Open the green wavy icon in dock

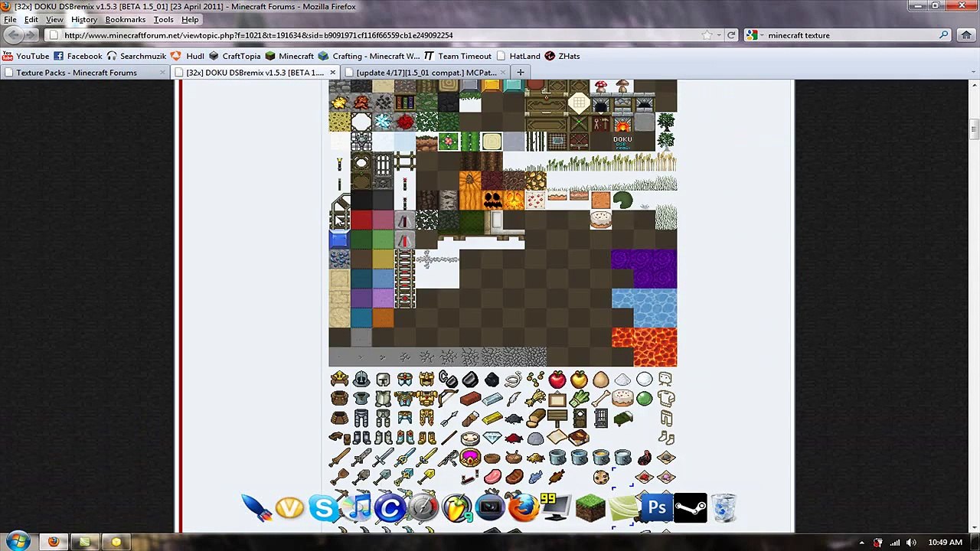pos(623,508)
